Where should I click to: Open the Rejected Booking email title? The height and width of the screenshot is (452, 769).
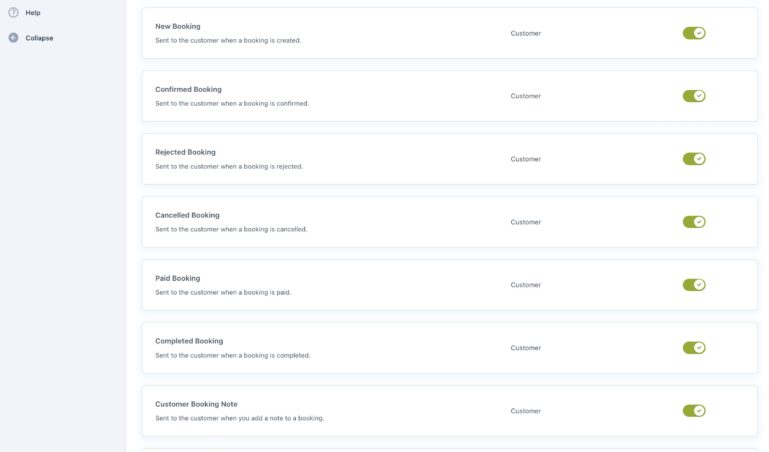click(x=185, y=152)
